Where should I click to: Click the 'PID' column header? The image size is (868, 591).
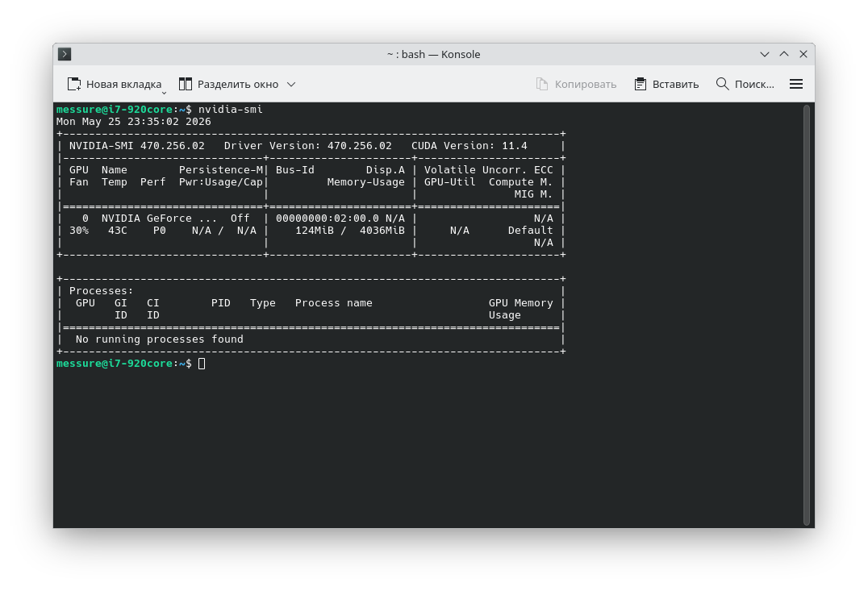pyautogui.click(x=221, y=302)
